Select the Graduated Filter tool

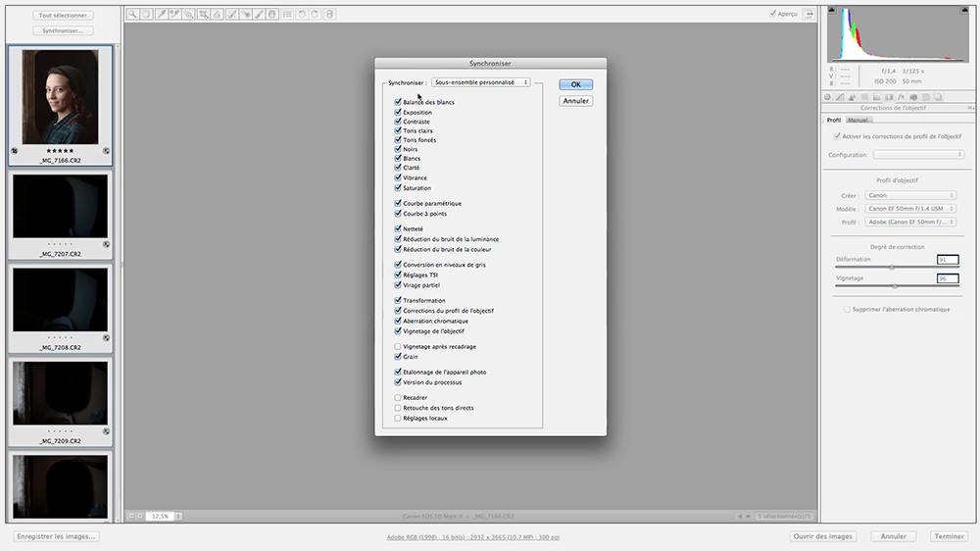[x=271, y=14]
